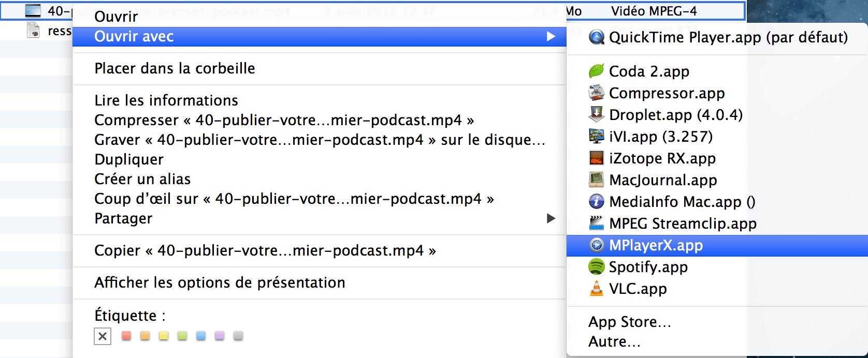868x358 pixels.
Task: Open App Store… from the submenu
Action: (629, 322)
